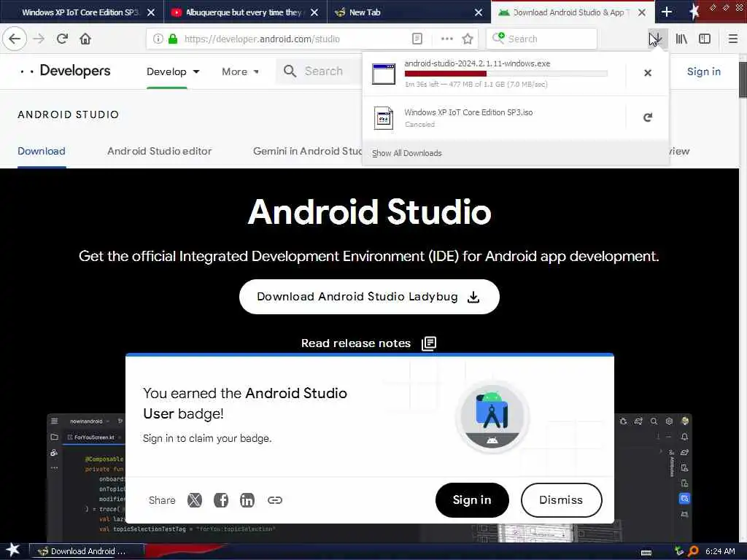747x560 pixels.
Task: Share badge on X (Twitter)
Action: (194, 500)
